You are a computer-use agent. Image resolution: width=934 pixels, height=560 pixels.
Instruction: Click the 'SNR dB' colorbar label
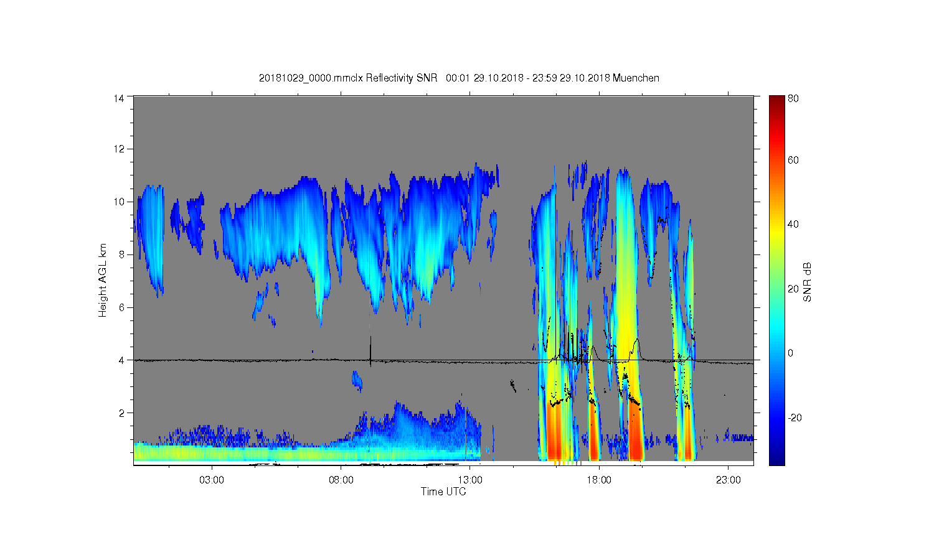click(807, 282)
